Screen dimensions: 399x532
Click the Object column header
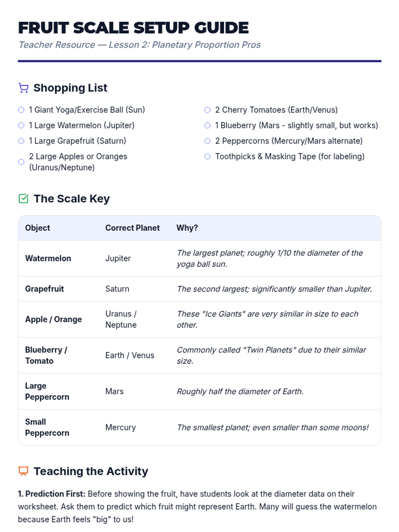click(x=38, y=228)
